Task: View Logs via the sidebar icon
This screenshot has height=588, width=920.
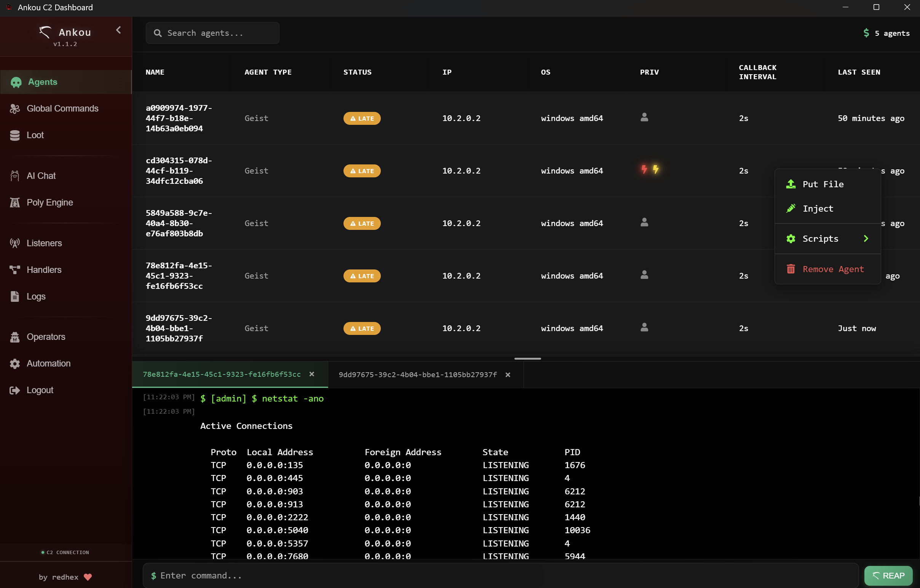Action: tap(36, 296)
